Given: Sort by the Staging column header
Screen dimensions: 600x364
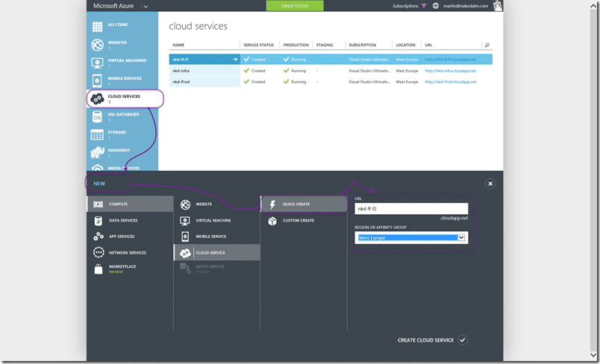Looking at the screenshot, I should [x=325, y=45].
